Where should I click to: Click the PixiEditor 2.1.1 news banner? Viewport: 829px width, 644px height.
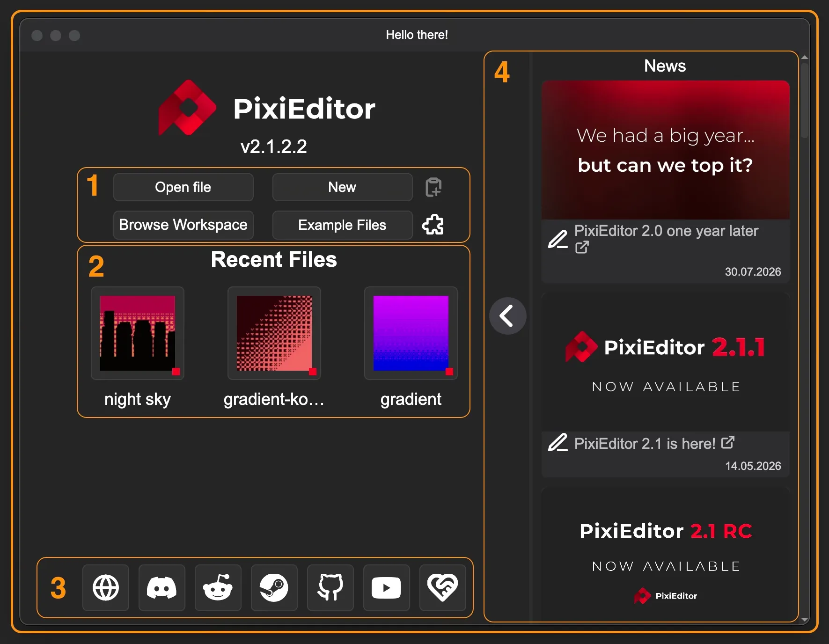point(666,362)
